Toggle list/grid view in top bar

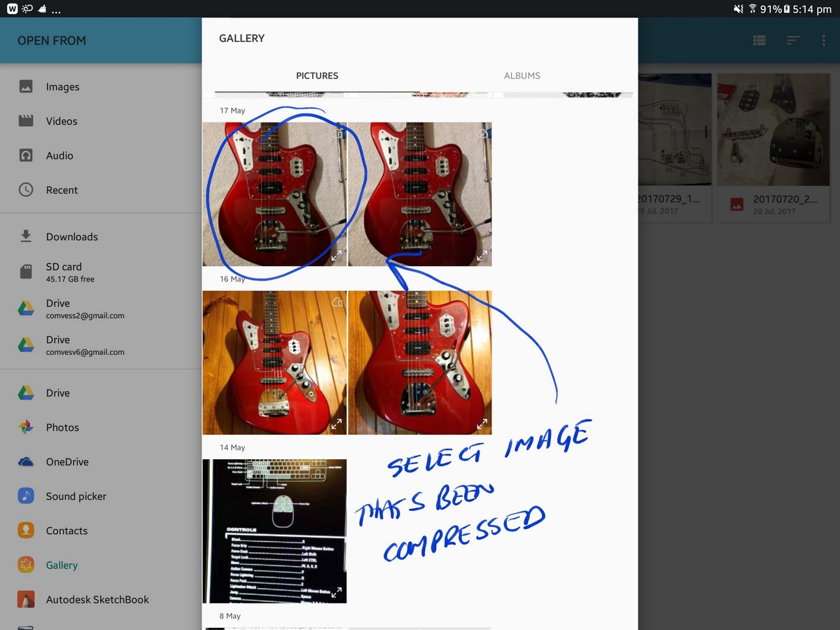pyautogui.click(x=759, y=41)
